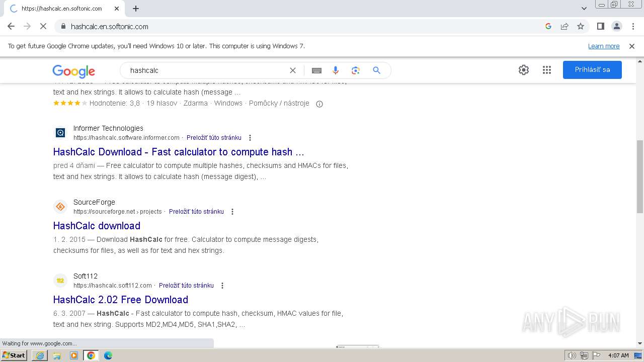Open more options for Soft112 result

point(222,286)
